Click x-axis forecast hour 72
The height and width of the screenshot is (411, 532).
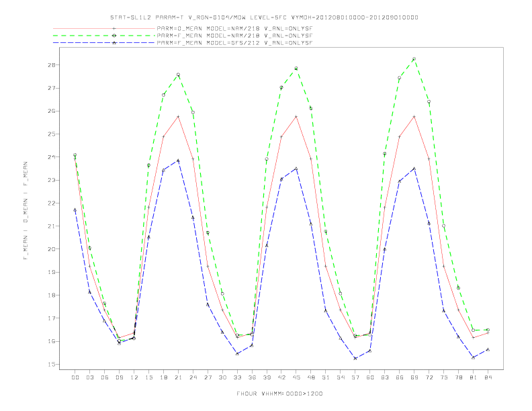click(429, 377)
